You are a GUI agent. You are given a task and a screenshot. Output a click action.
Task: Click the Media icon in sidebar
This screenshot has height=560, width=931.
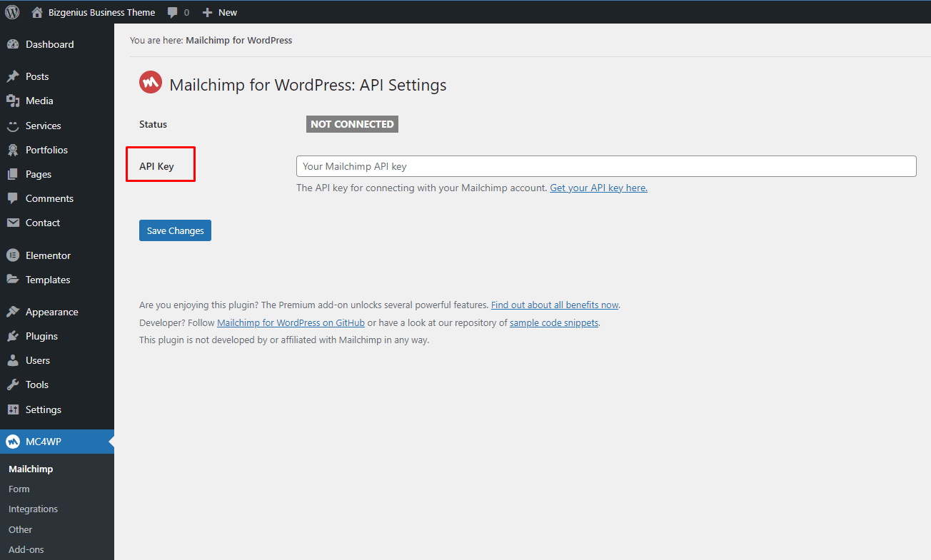pyautogui.click(x=13, y=101)
